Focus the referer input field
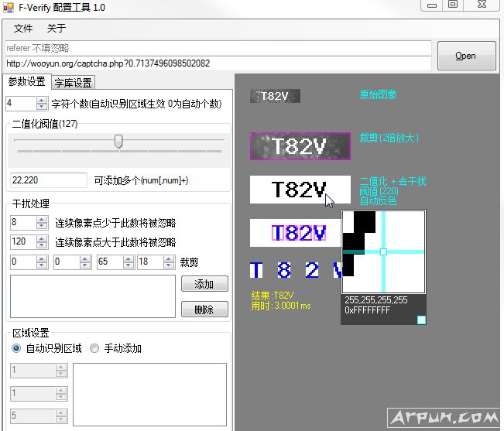Viewport: 504px width, 431px height. 218,48
